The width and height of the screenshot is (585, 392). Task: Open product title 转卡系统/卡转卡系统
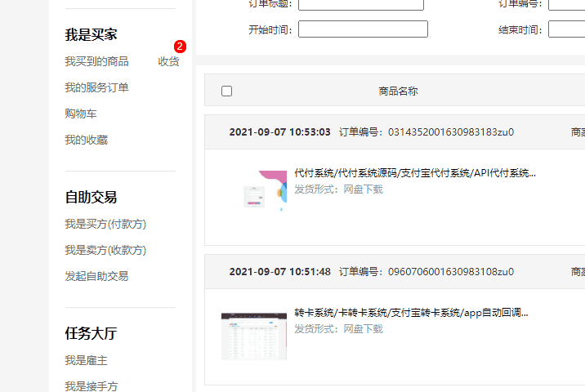tap(411, 313)
